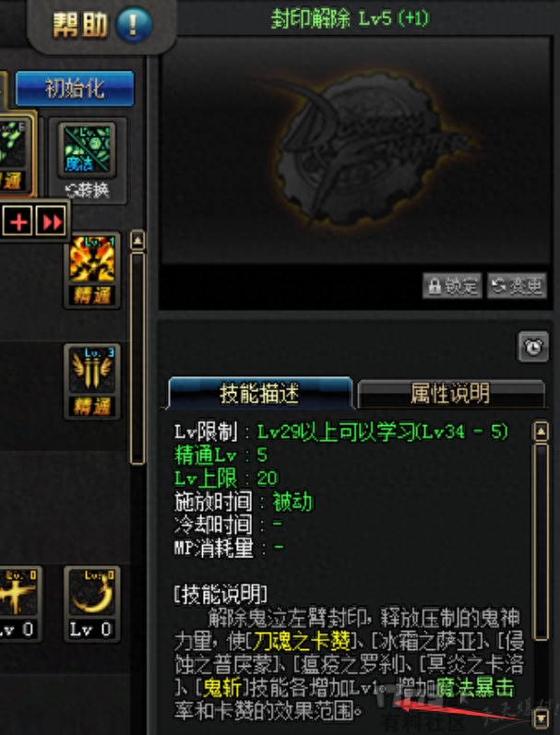Click the skill emblem preview image

(355, 151)
